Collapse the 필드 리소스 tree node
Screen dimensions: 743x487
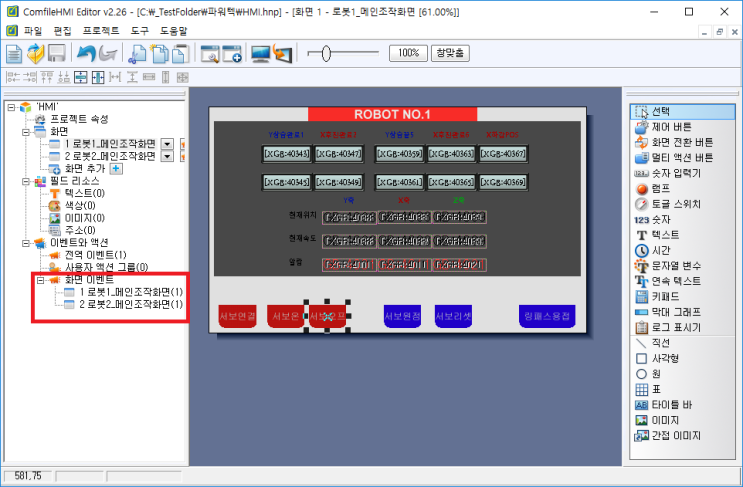point(26,181)
